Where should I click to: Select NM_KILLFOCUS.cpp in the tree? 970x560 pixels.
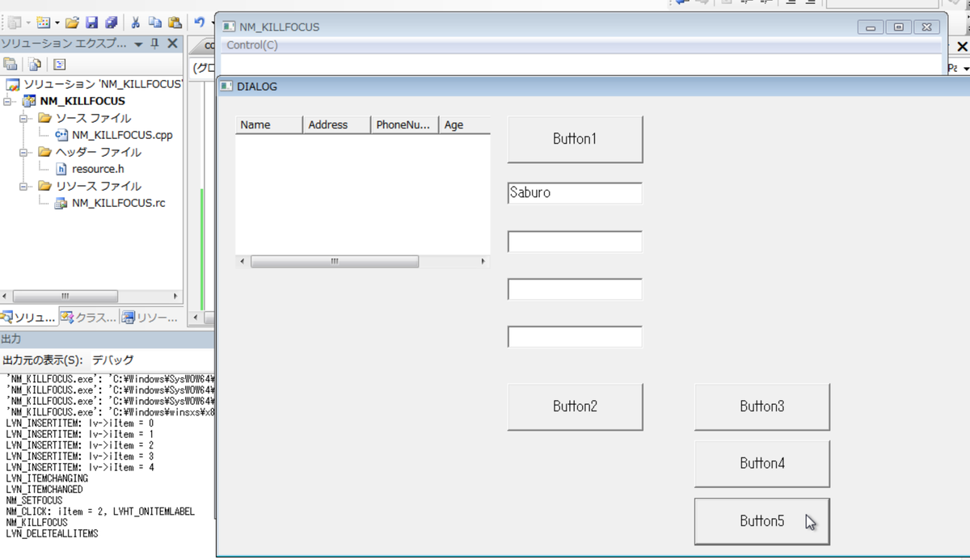coord(122,135)
